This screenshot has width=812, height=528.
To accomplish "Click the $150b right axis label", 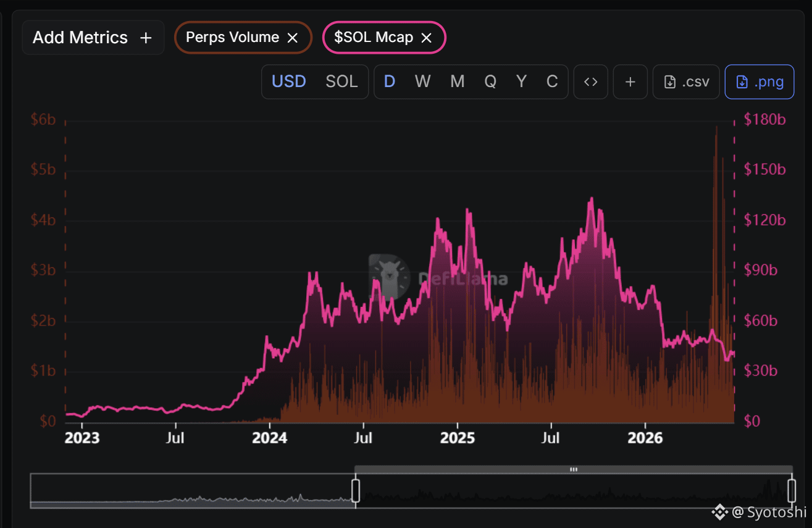I will (x=765, y=170).
